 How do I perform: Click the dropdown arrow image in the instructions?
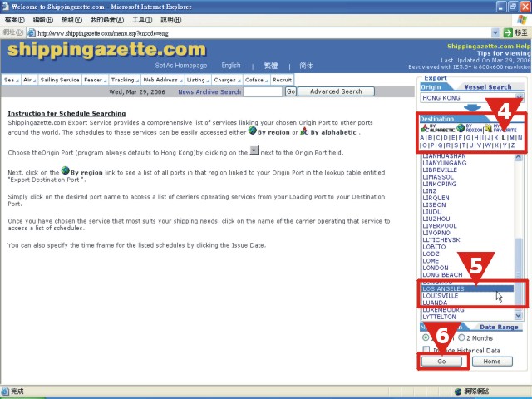[254, 150]
